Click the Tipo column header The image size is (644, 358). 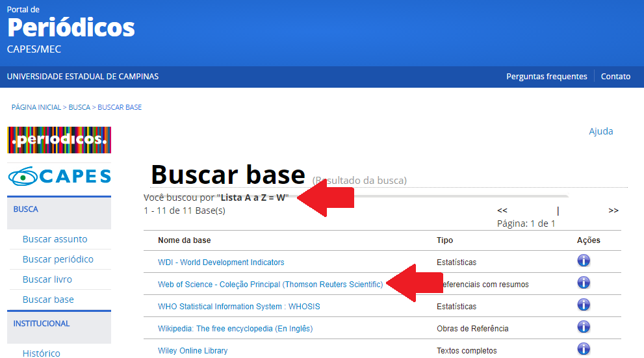tap(444, 240)
